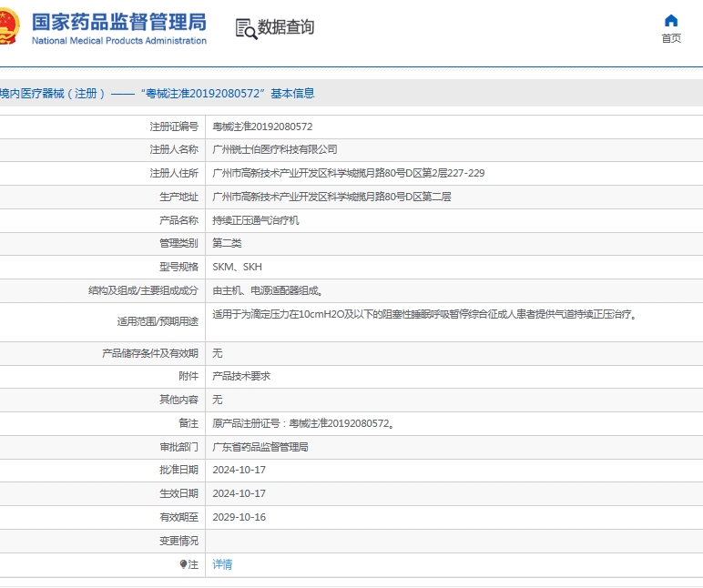Screen dimensions: 703x588
Task: Open the 数据查询 heading
Action: click(x=286, y=27)
